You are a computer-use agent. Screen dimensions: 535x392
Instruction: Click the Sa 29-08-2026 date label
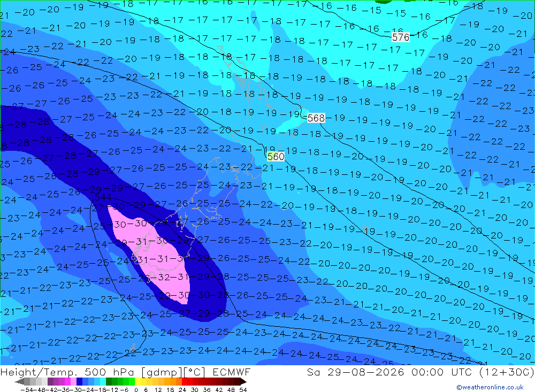pos(355,372)
